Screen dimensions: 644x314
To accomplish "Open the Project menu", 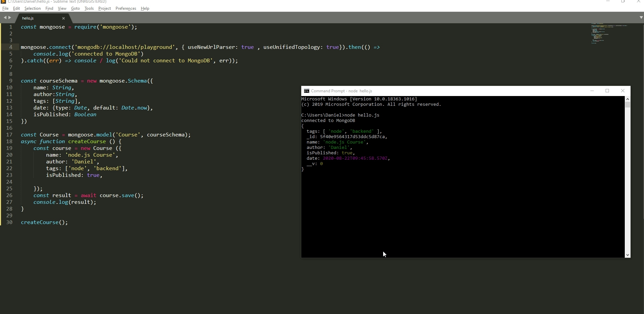I will pos(104,8).
